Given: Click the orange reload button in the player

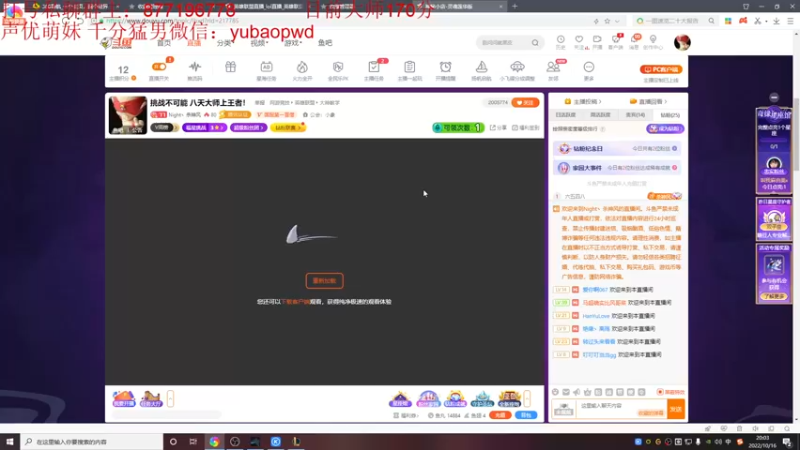Looking at the screenshot, I should 324,281.
